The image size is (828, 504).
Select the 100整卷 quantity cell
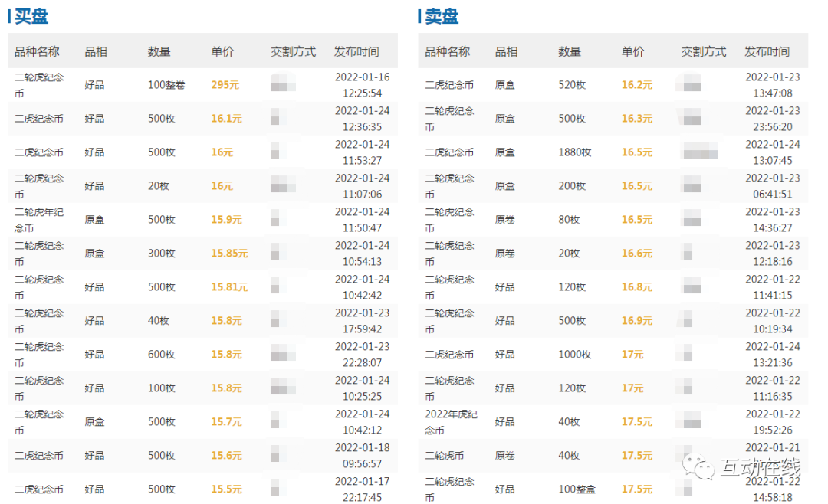[166, 85]
